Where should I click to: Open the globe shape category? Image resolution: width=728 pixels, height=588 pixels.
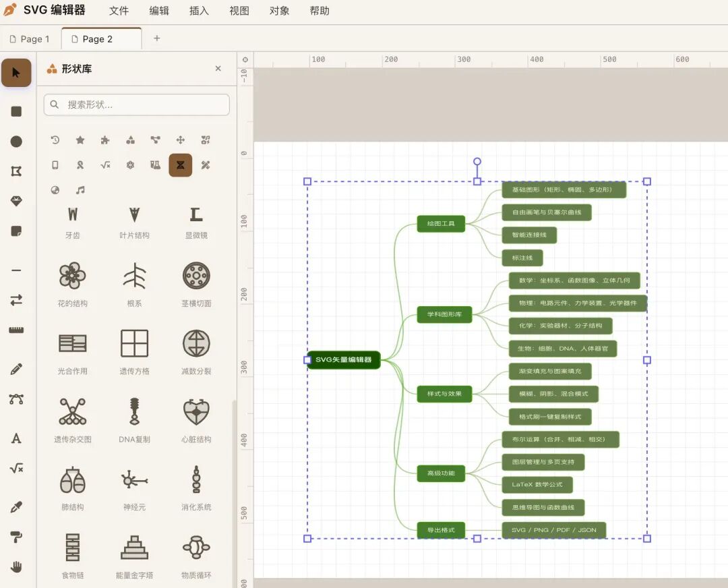tap(55, 190)
